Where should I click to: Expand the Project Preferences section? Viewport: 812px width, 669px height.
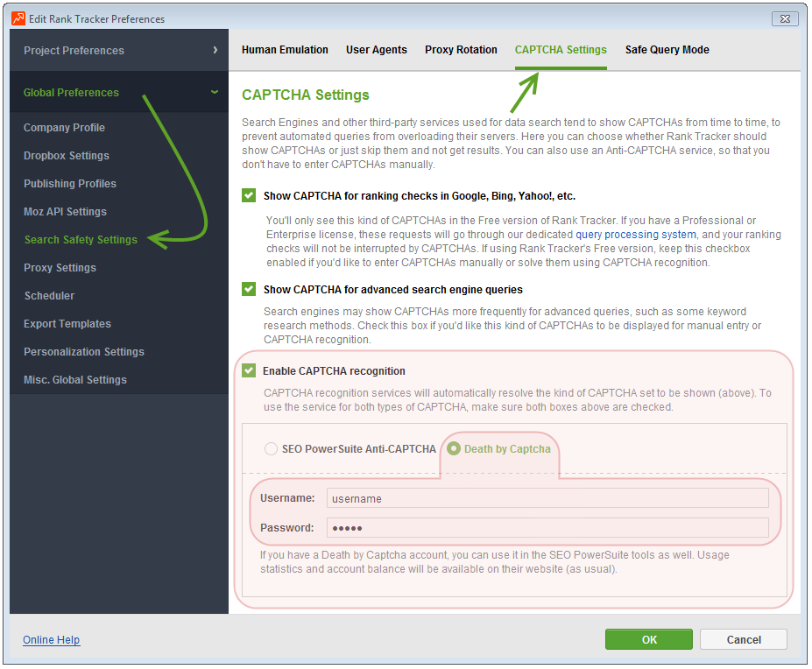[x=119, y=50]
